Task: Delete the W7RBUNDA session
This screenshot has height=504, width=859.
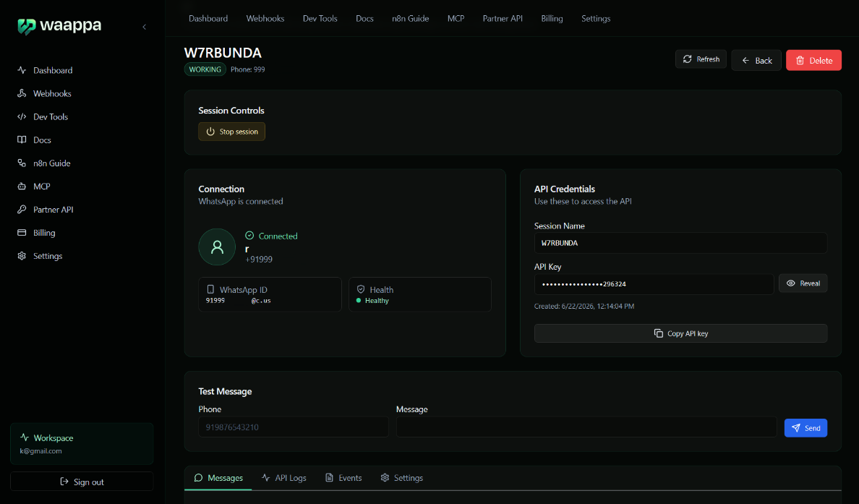Action: pos(813,60)
